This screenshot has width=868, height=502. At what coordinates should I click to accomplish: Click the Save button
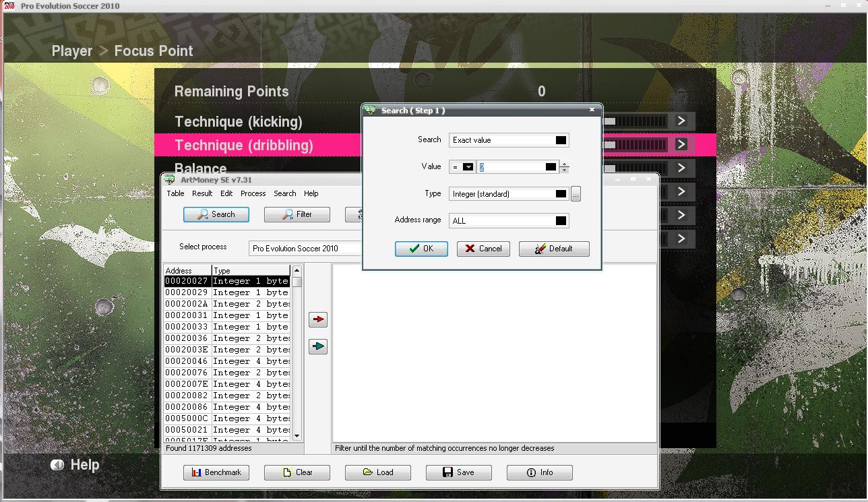pyautogui.click(x=459, y=472)
